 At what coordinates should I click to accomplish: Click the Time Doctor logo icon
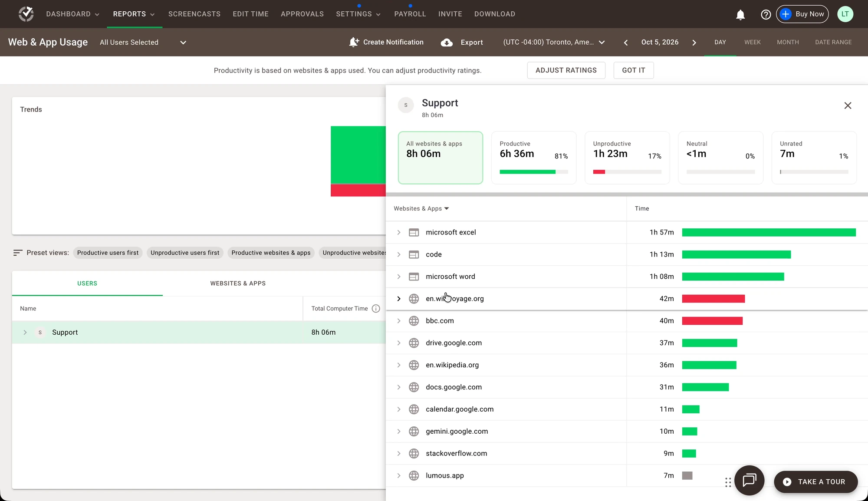click(26, 14)
